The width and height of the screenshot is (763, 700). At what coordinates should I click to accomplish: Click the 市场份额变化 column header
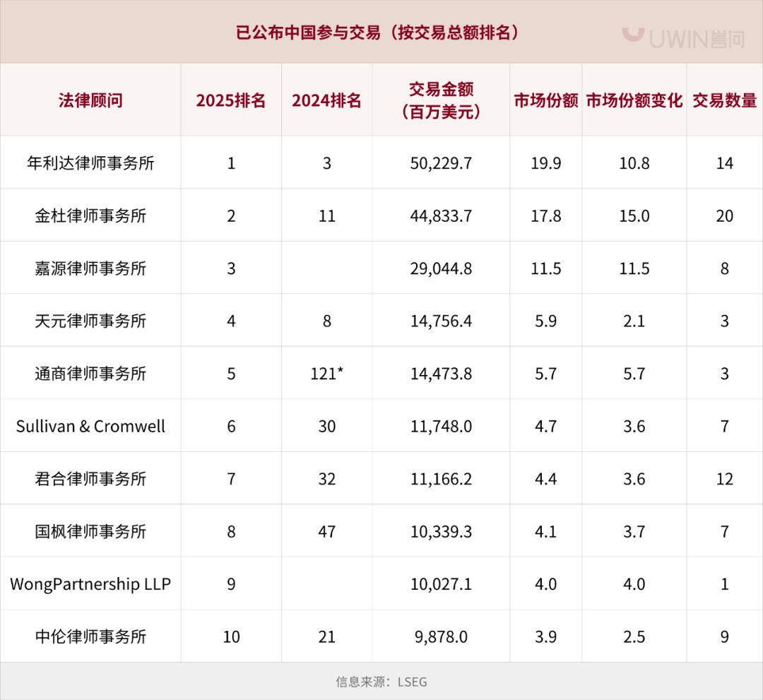(634, 100)
